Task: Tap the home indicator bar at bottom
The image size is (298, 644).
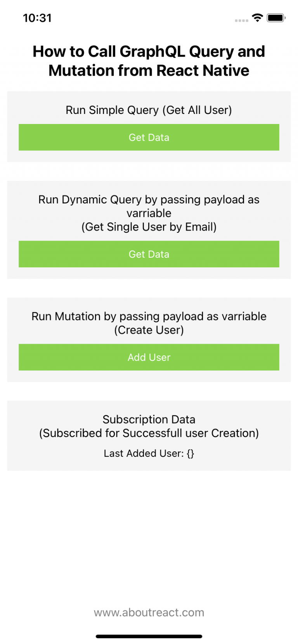Action: (x=149, y=636)
